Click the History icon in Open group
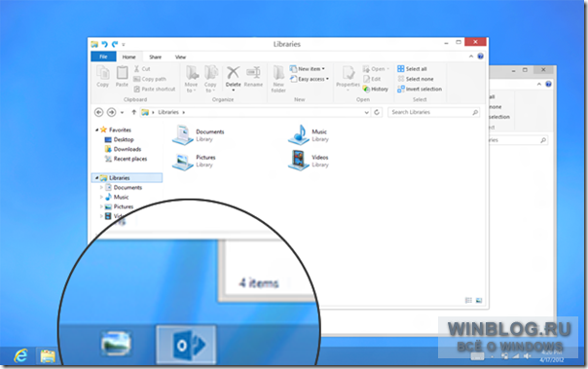Image resolution: width=588 pixels, height=369 pixels. point(366,89)
